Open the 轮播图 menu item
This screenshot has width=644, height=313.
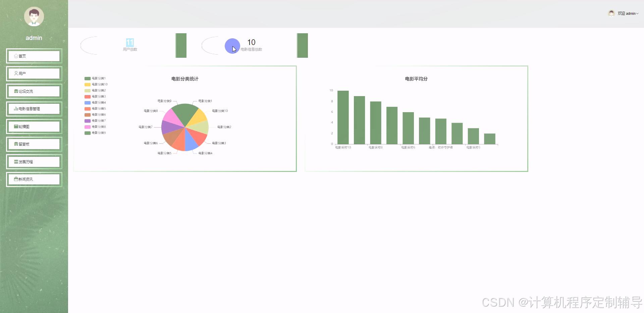coord(34,127)
